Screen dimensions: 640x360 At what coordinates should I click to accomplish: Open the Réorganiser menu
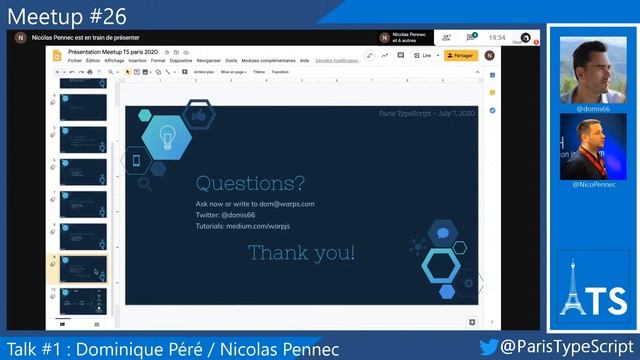[209, 60]
